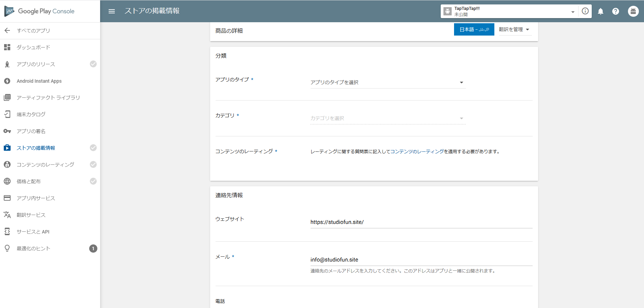Click the 電話 field label
Image resolution: width=644 pixels, height=308 pixels.
220,301
